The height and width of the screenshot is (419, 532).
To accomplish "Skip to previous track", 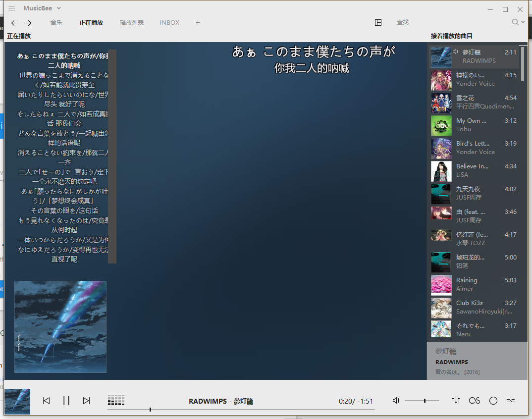I will (47, 401).
